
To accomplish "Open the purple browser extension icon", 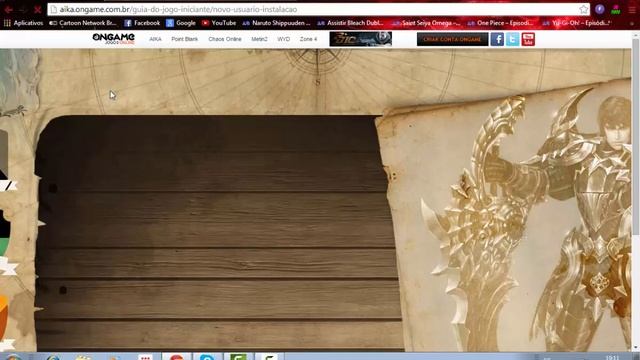I will click(x=600, y=9).
